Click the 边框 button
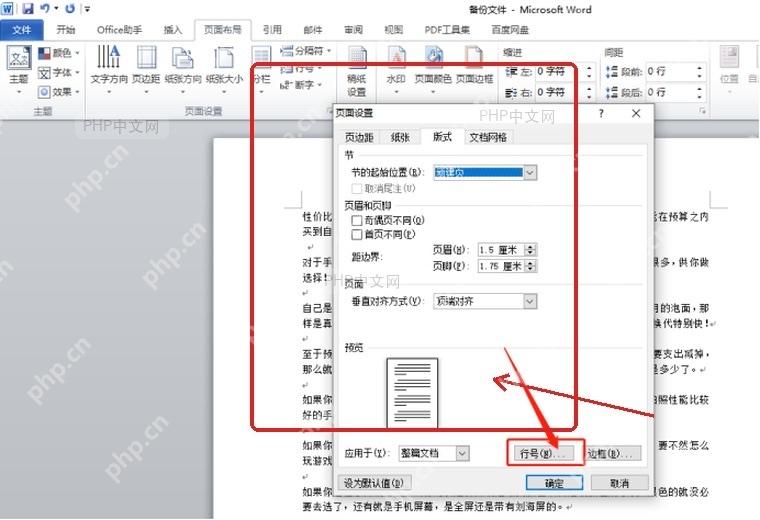The height and width of the screenshot is (520, 760). [611, 454]
